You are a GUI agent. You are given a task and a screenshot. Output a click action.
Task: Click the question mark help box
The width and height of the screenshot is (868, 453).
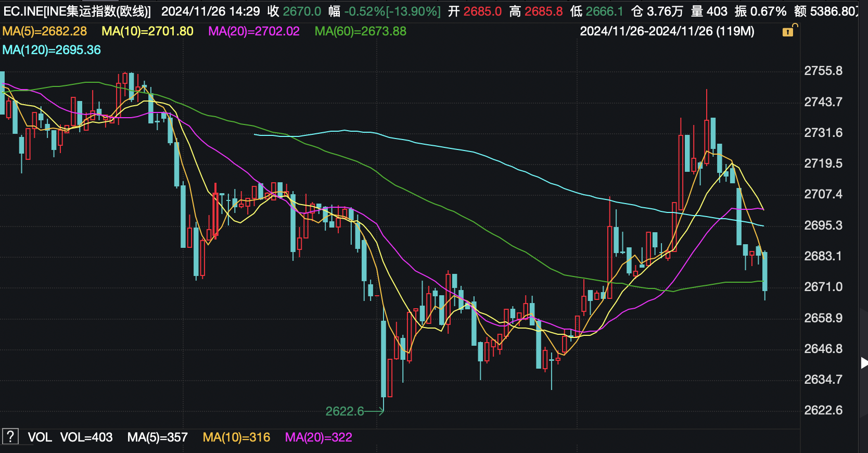[10, 436]
